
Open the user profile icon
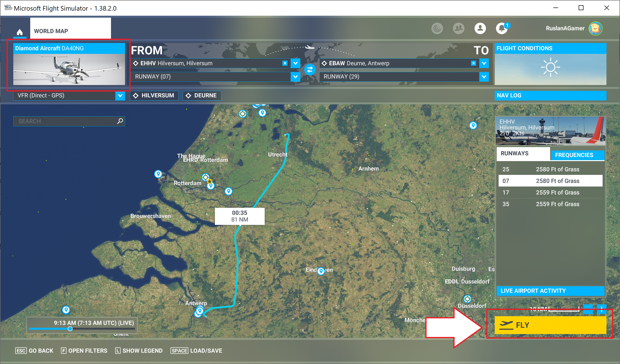click(480, 29)
